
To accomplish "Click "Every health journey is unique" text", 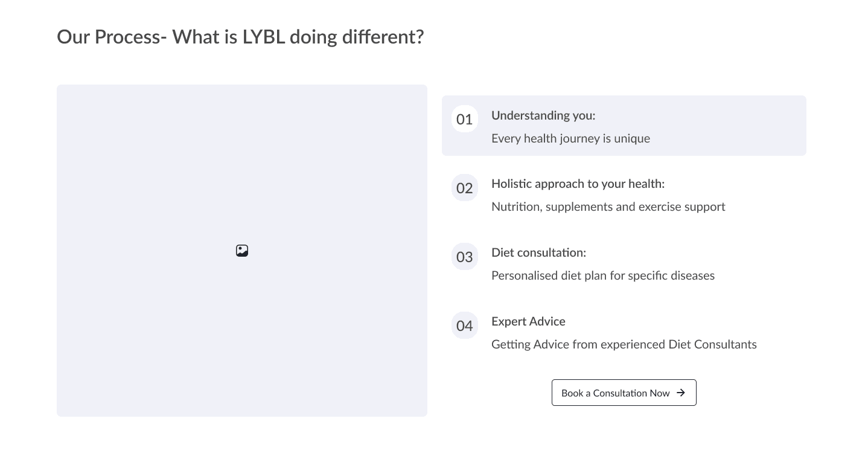I will 570,138.
